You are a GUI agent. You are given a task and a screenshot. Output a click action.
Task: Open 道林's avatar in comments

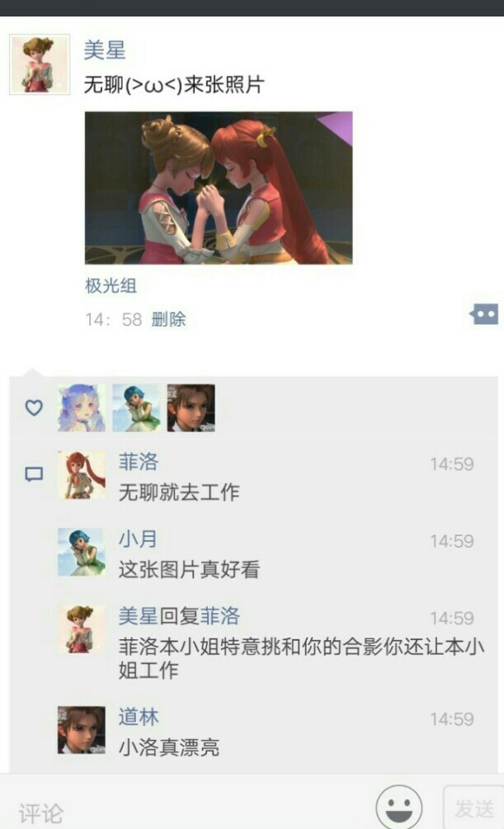coord(81,730)
